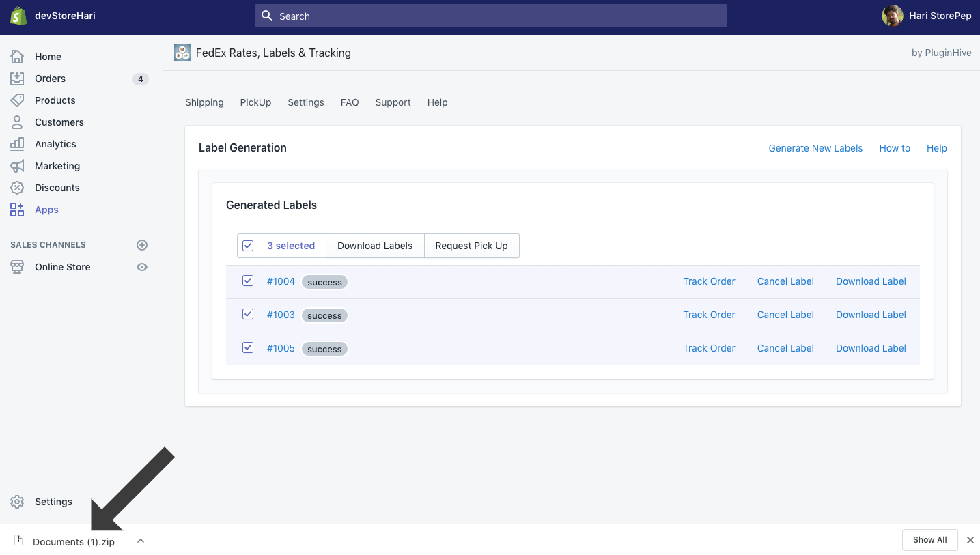Click the Search input field
Viewport: 980px width, 555px height.
(x=490, y=16)
